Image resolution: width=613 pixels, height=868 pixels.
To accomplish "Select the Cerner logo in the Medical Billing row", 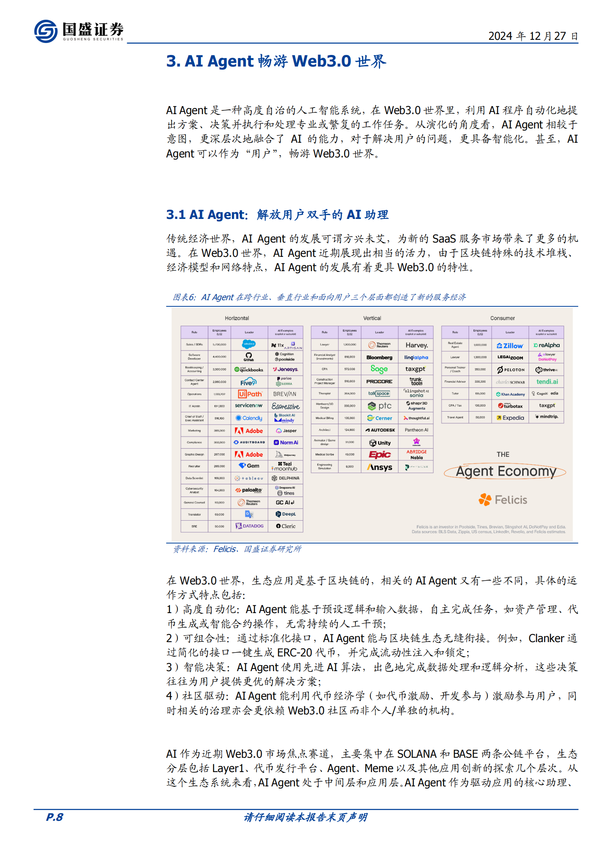I will tap(379, 418).
